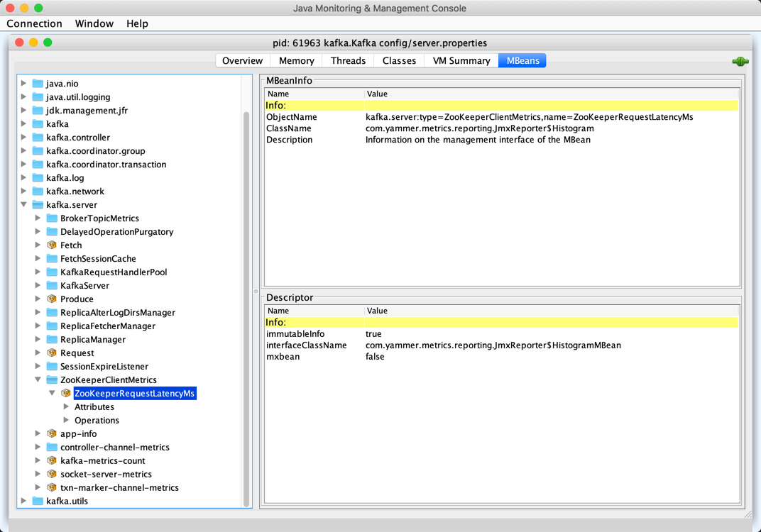This screenshot has width=761, height=532.
Task: Click the green connection status icon
Action: click(740, 62)
